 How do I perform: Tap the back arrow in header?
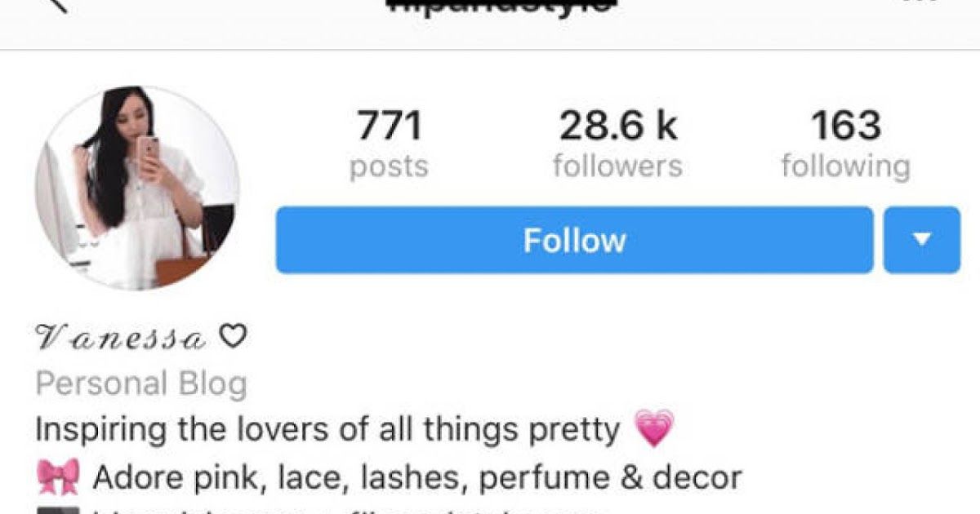[56, 4]
